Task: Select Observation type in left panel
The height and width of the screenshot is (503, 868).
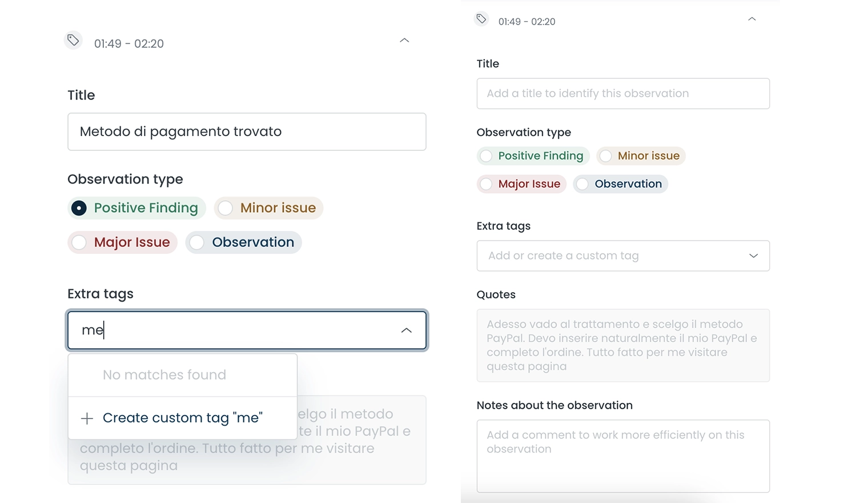Action: [x=197, y=242]
